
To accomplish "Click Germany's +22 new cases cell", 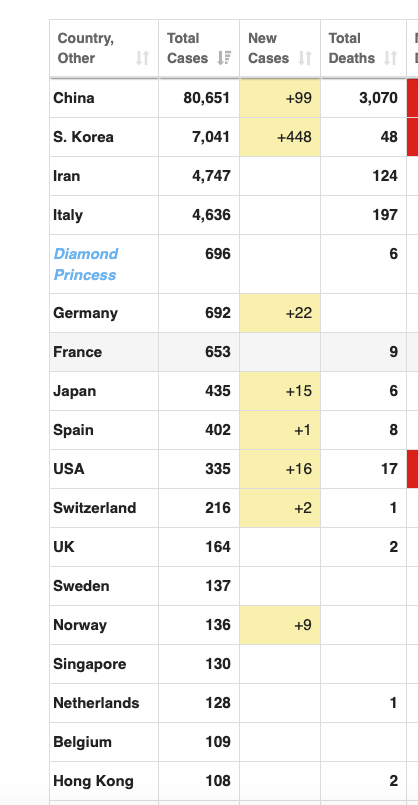I will click(x=280, y=313).
